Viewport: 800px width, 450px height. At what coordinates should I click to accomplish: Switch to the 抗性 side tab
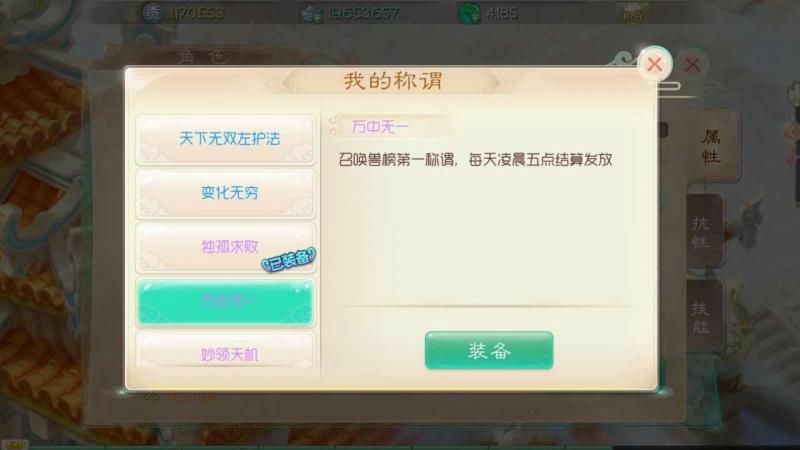pos(703,232)
